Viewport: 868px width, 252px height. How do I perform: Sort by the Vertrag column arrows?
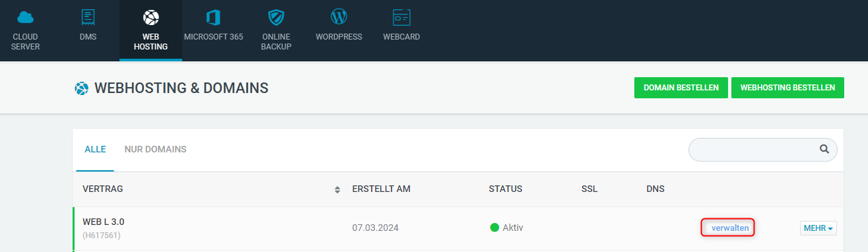(337, 189)
